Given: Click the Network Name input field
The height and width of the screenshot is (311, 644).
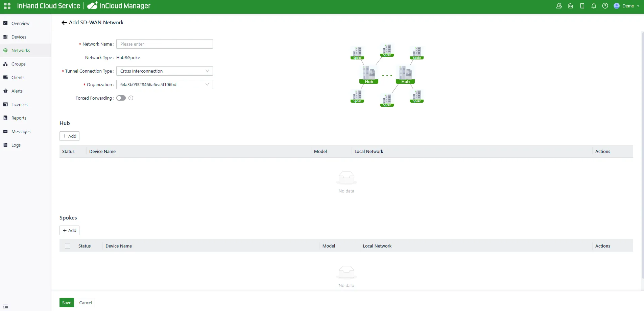Looking at the screenshot, I should (x=165, y=44).
